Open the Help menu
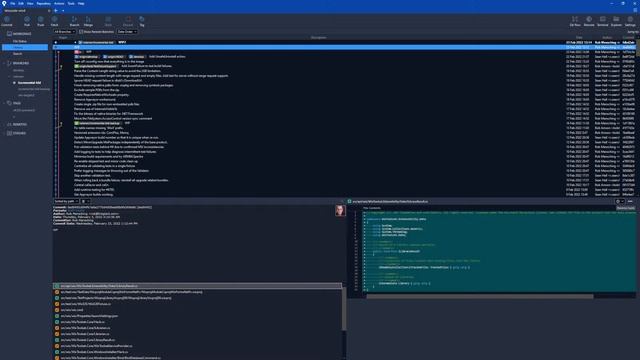640x360 pixels. click(81, 3)
